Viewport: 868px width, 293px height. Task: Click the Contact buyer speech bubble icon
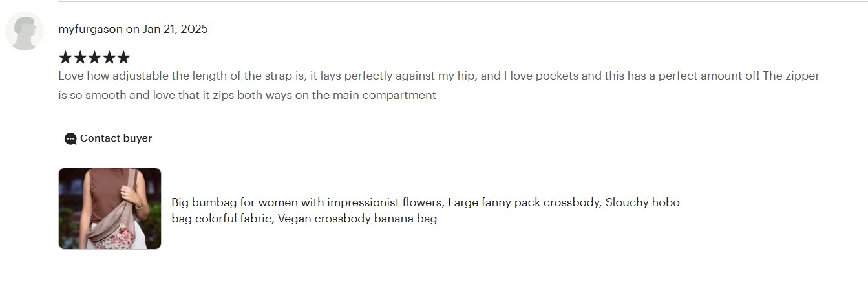pos(70,138)
